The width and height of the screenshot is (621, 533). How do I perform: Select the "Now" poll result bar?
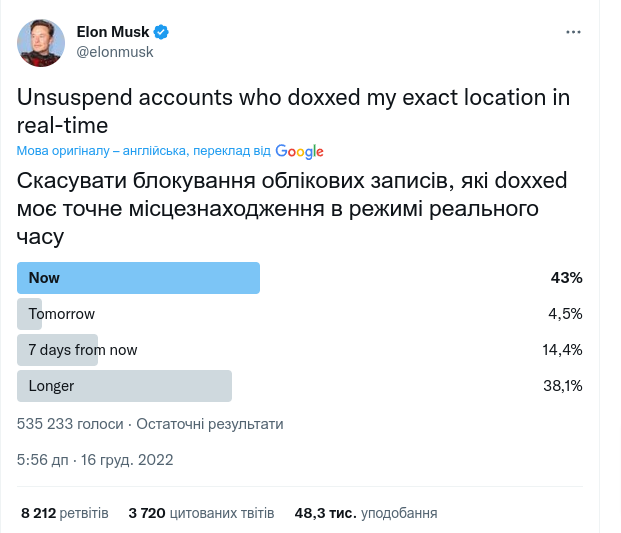[139, 278]
